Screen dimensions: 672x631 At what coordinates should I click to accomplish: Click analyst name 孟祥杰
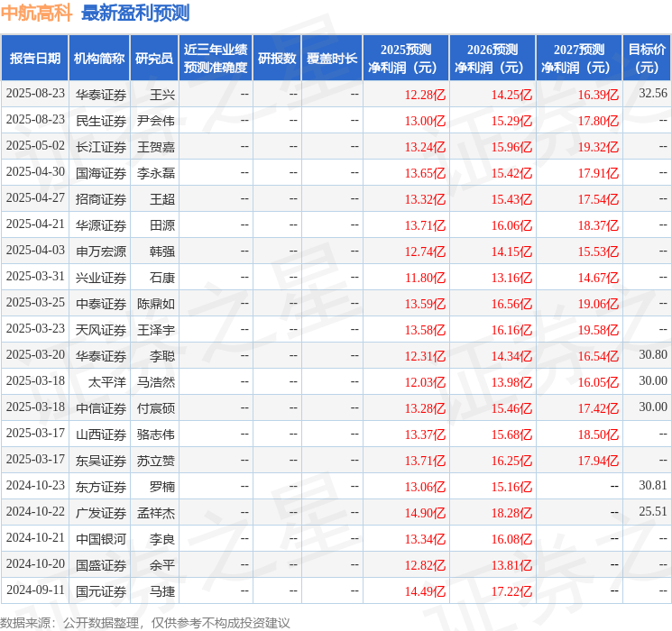click(x=155, y=513)
